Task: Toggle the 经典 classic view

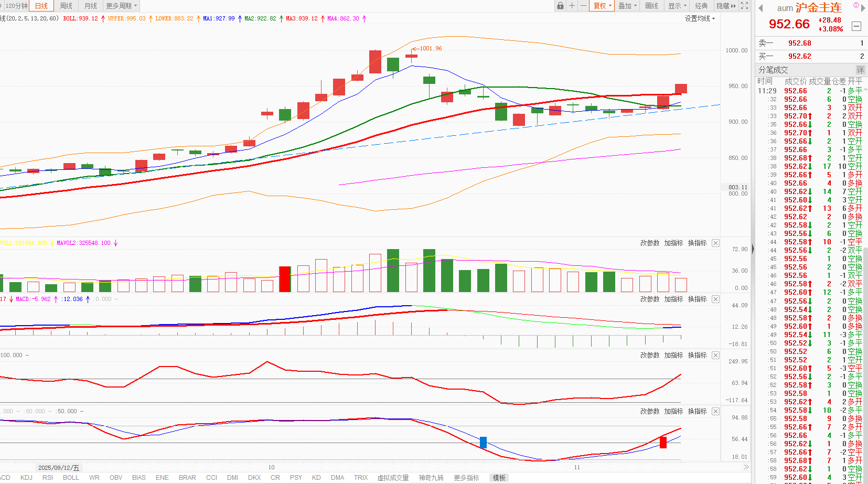Action: tap(701, 6)
